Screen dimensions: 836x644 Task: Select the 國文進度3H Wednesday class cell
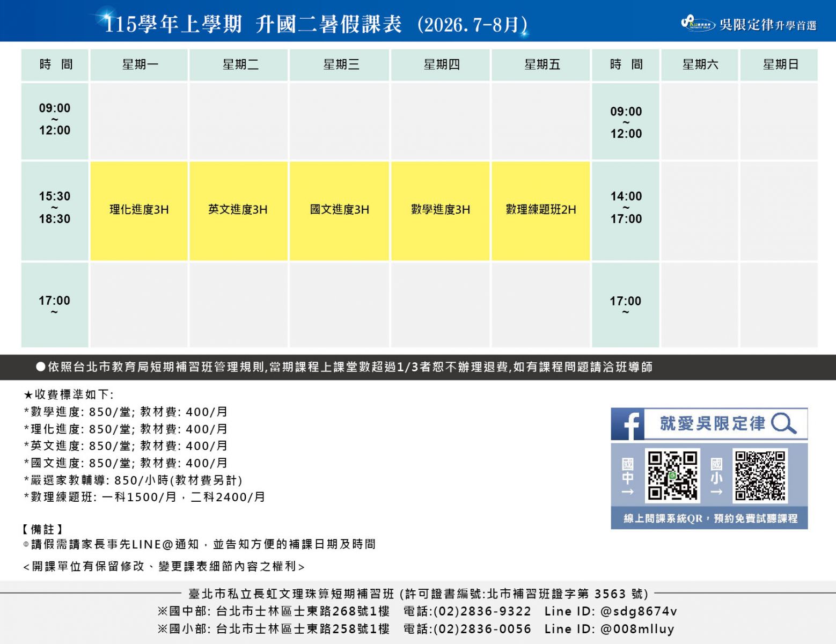339,210
